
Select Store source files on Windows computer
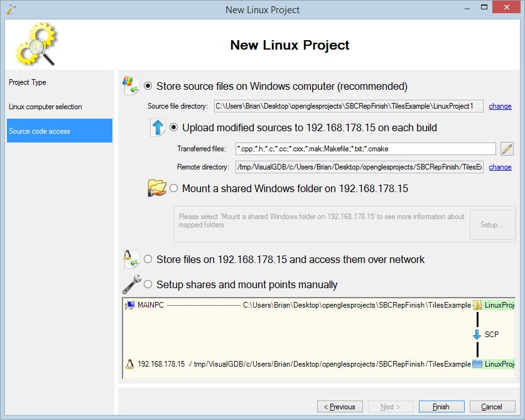coord(148,86)
